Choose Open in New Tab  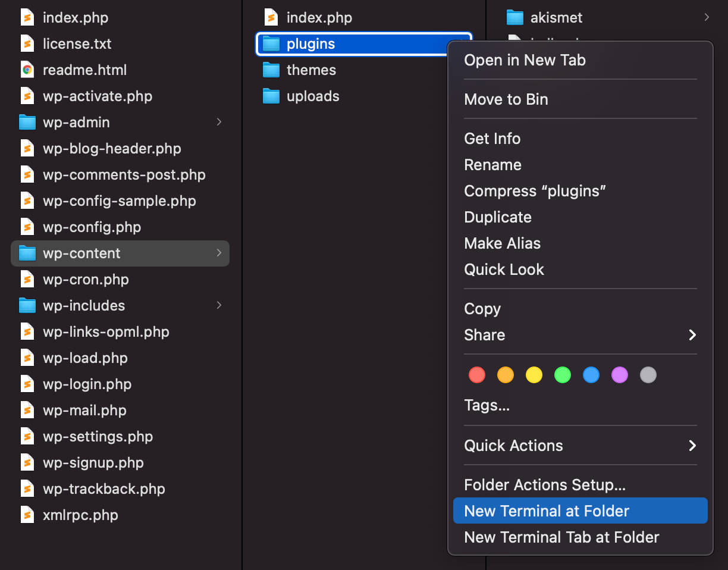click(525, 59)
